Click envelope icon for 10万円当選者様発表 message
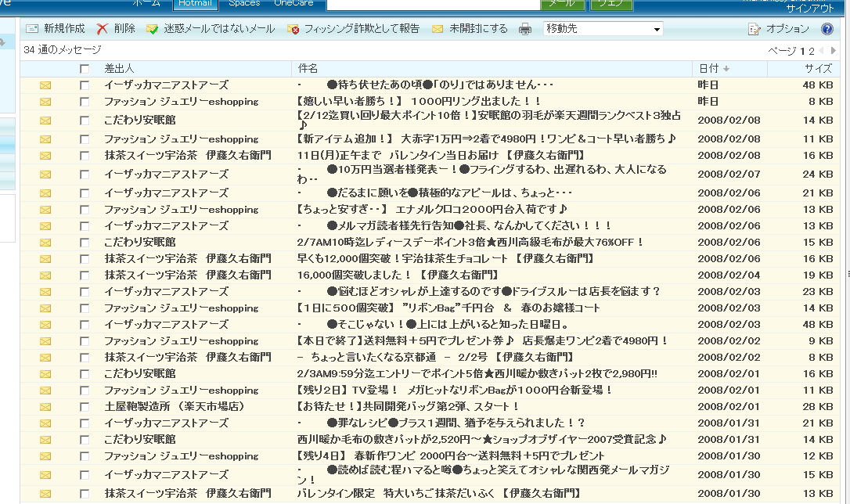 click(x=45, y=175)
